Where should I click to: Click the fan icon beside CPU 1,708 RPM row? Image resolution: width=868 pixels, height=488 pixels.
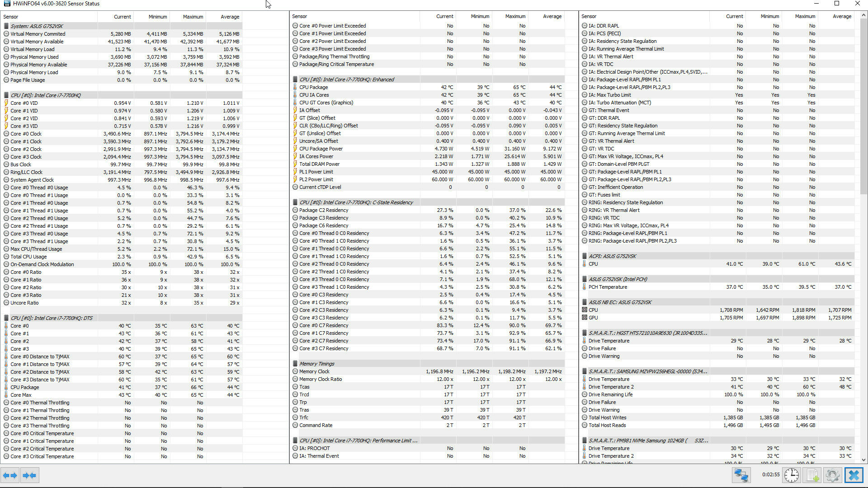click(x=585, y=310)
